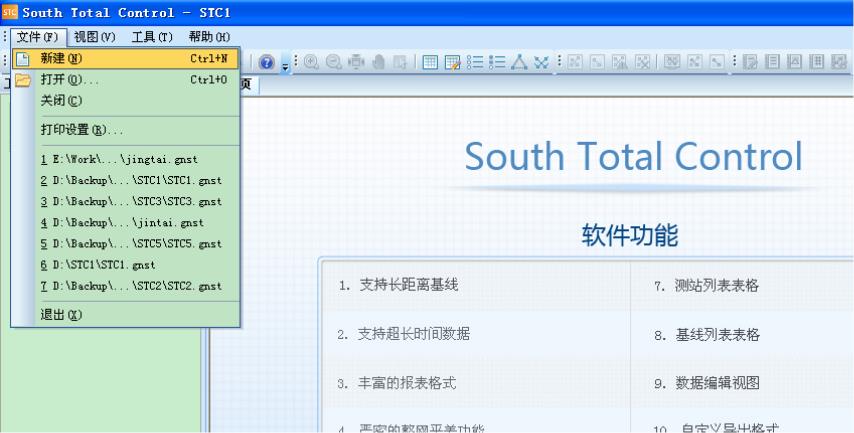Viewport: 854px width, 433px height.
Task: Choose 关闭(C) from the file menu
Action: [x=125, y=101]
